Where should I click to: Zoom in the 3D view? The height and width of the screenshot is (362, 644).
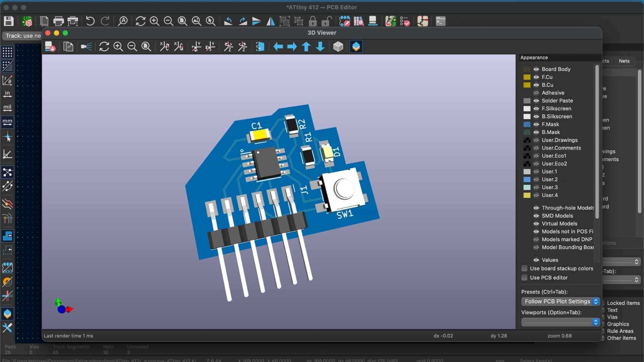point(118,47)
